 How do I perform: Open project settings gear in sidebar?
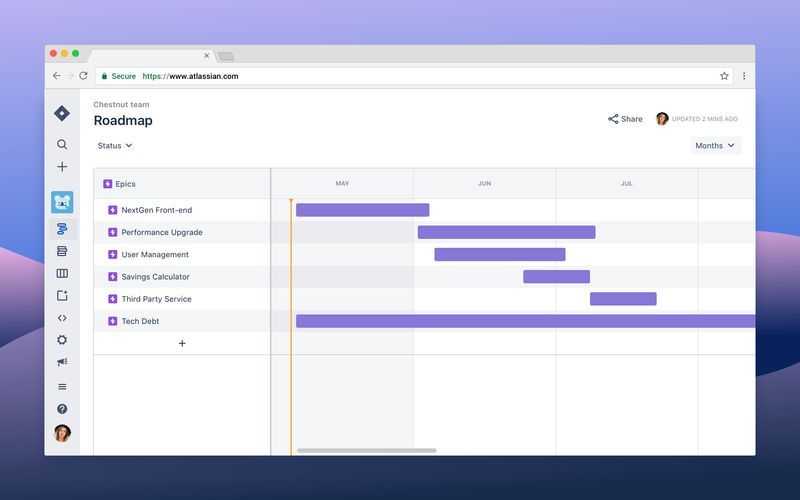point(62,340)
